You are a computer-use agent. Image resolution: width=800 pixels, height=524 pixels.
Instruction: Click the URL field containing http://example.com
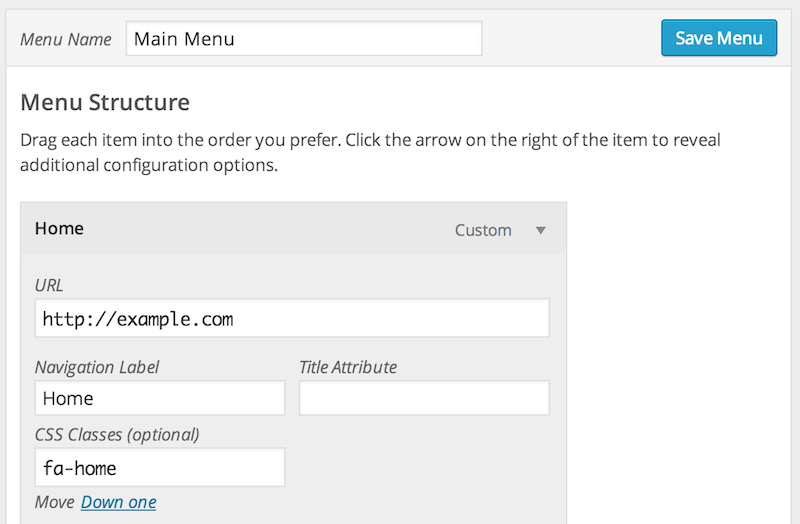[292, 319]
